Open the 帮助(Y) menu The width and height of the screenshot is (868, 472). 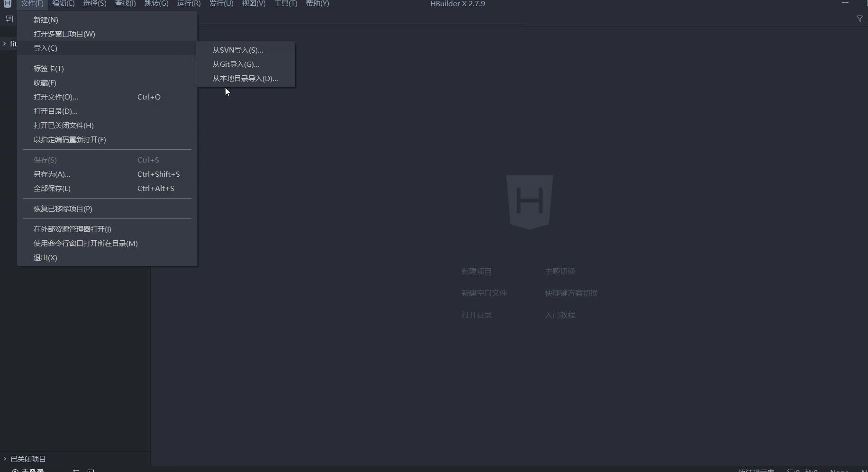317,4
